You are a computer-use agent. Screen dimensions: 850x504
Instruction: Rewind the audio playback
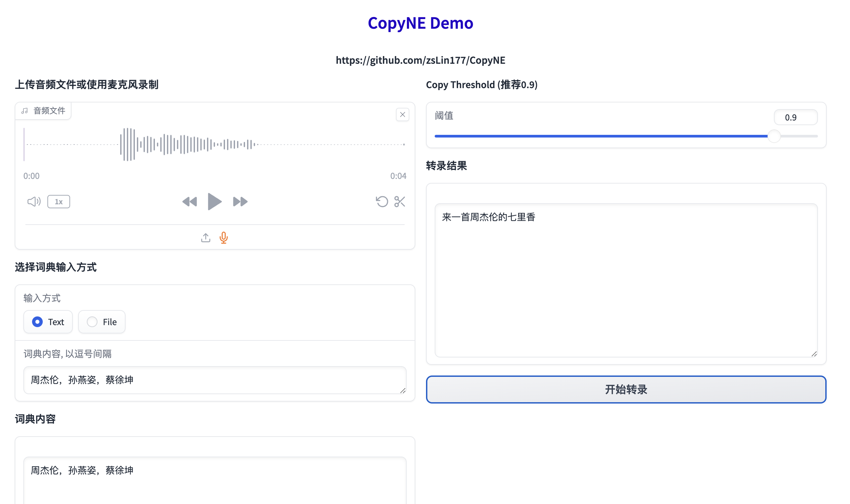(x=190, y=202)
